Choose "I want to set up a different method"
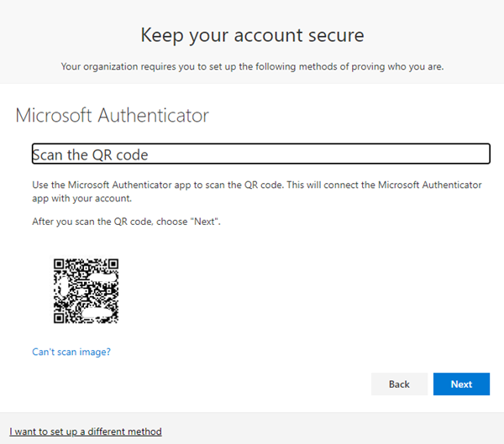This screenshot has width=504, height=444. click(x=86, y=431)
